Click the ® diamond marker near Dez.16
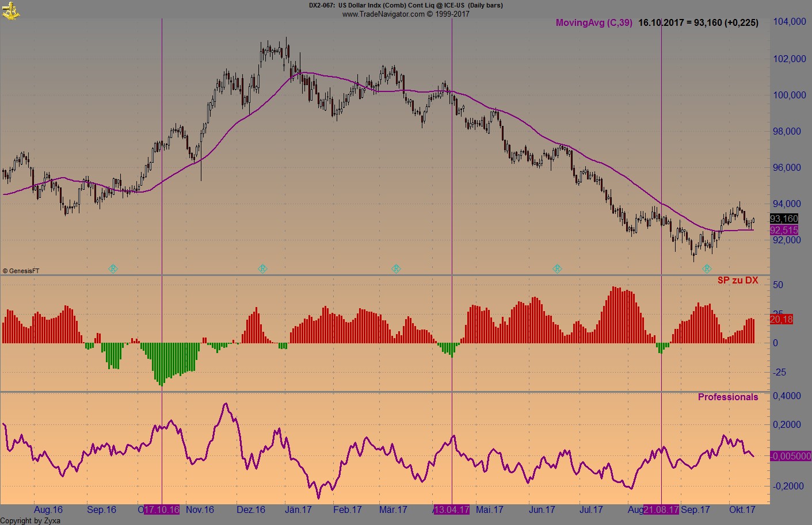The width and height of the screenshot is (812, 525). (x=262, y=268)
